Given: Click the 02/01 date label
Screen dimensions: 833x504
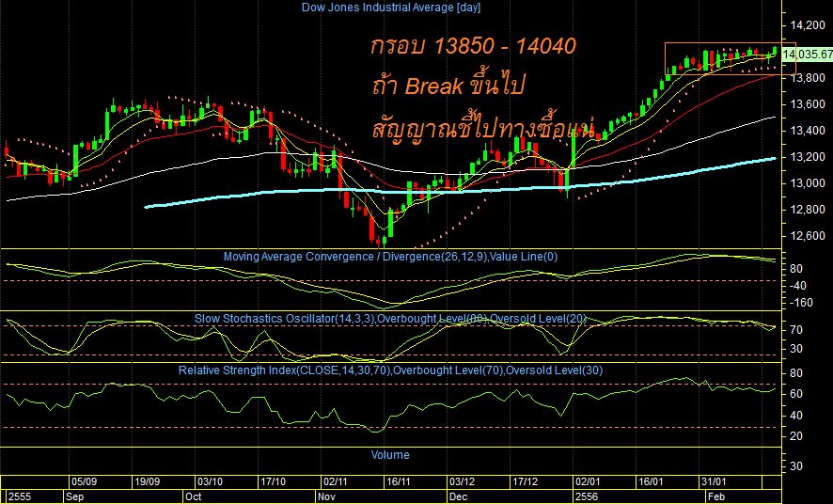Looking at the screenshot, I should (588, 482).
